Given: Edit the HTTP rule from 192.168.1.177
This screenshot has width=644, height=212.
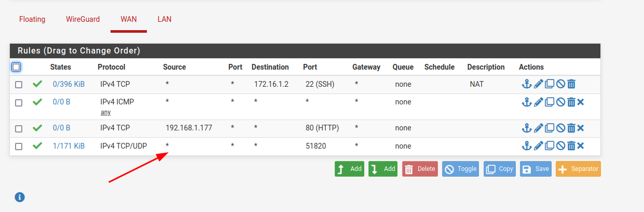Looking at the screenshot, I should tap(538, 128).
